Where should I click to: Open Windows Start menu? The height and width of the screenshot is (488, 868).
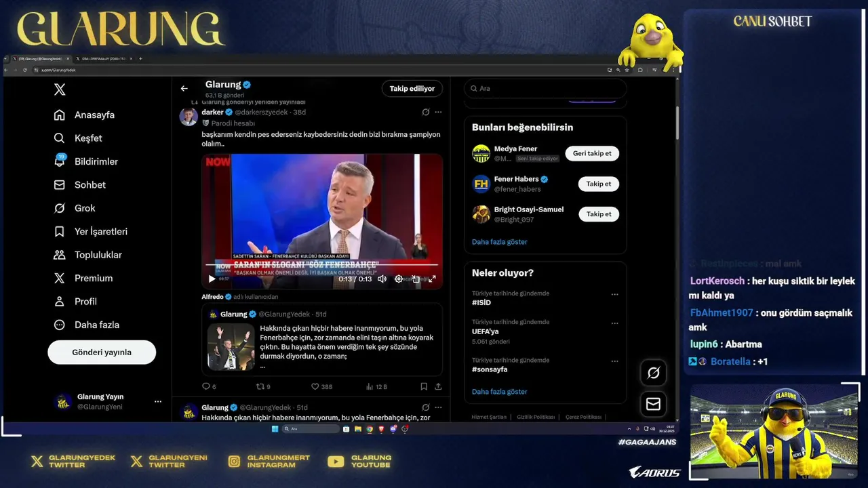click(x=275, y=429)
